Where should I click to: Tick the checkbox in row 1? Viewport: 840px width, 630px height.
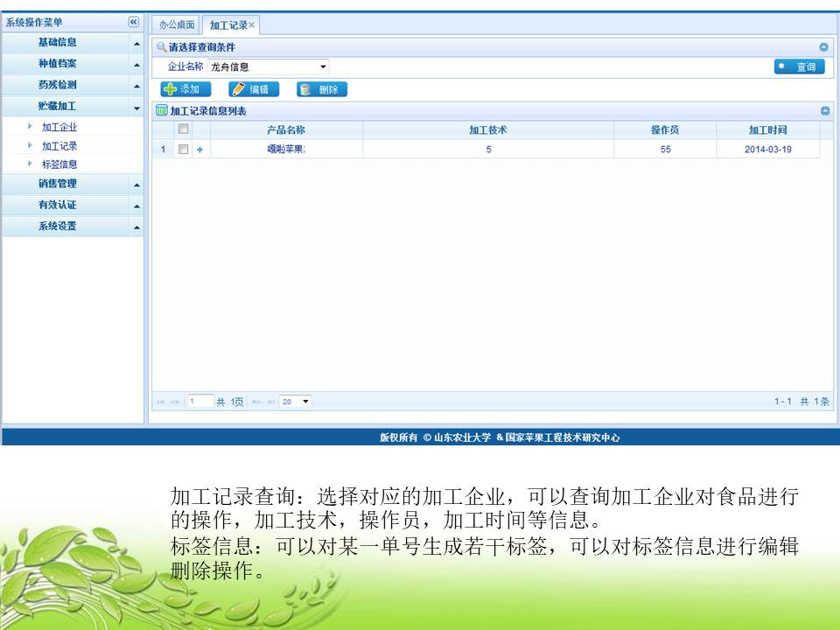click(183, 149)
